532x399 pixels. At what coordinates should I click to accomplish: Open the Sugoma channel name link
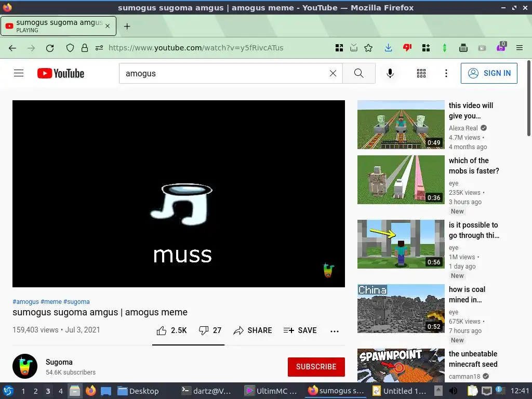coord(59,362)
